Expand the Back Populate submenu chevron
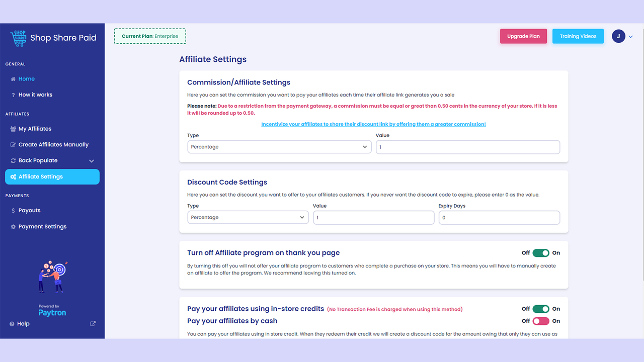 coord(92,161)
